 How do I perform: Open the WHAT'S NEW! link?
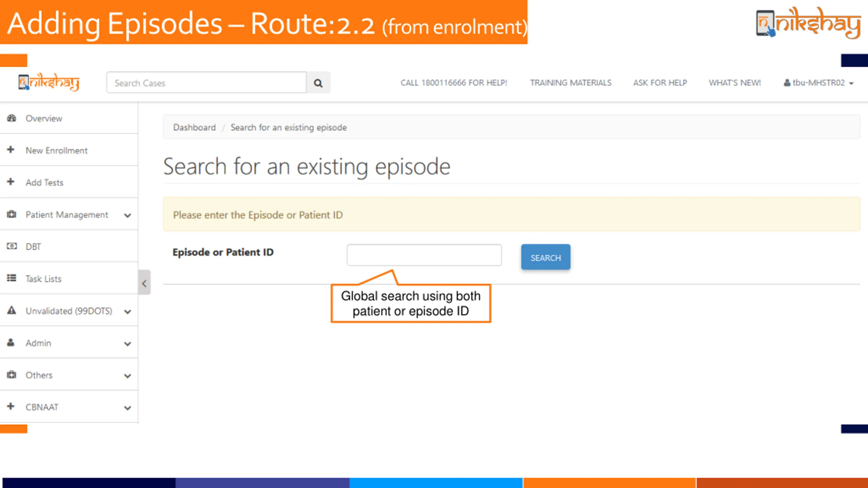(x=735, y=83)
